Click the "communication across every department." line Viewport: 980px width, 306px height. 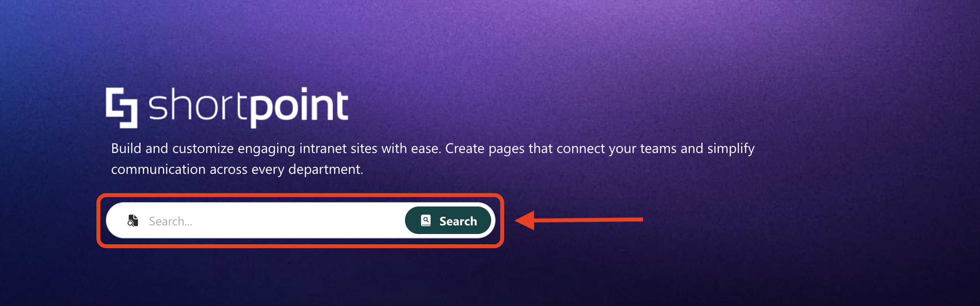point(237,170)
